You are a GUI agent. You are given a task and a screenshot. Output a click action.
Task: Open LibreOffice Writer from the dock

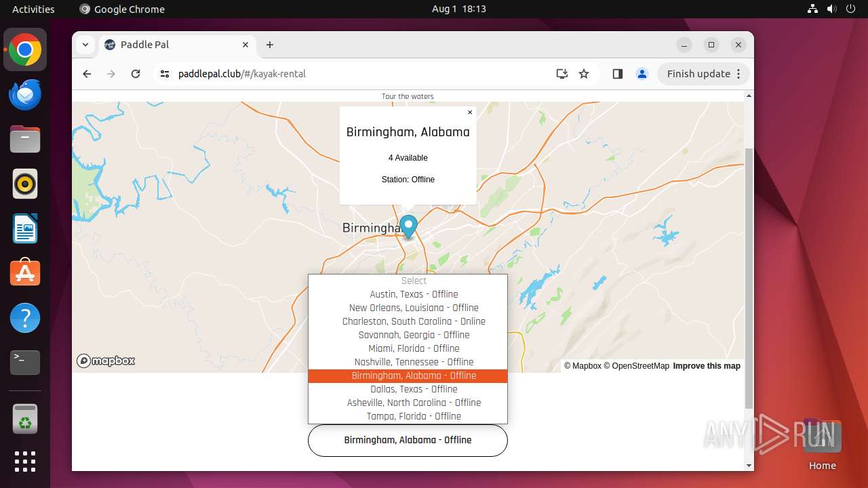tap(25, 228)
